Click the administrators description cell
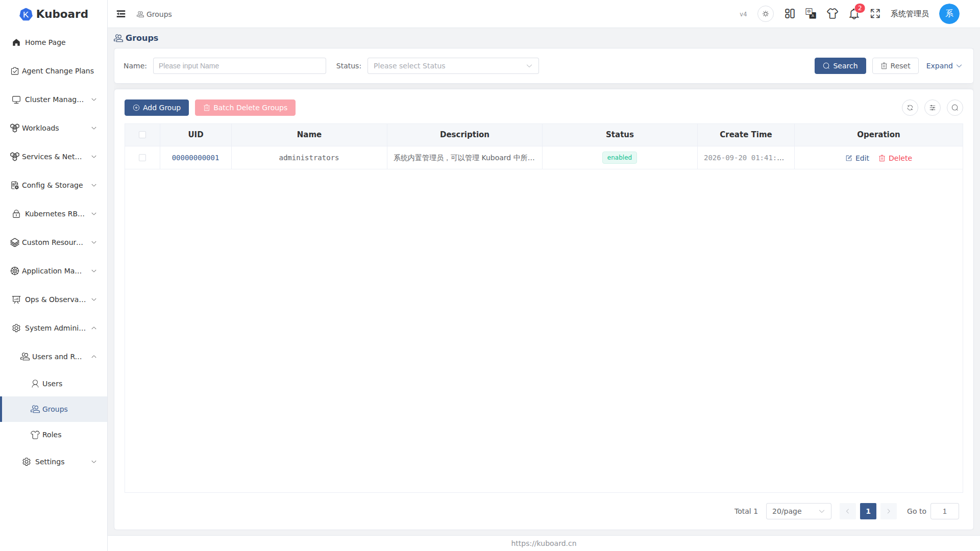 tap(464, 158)
